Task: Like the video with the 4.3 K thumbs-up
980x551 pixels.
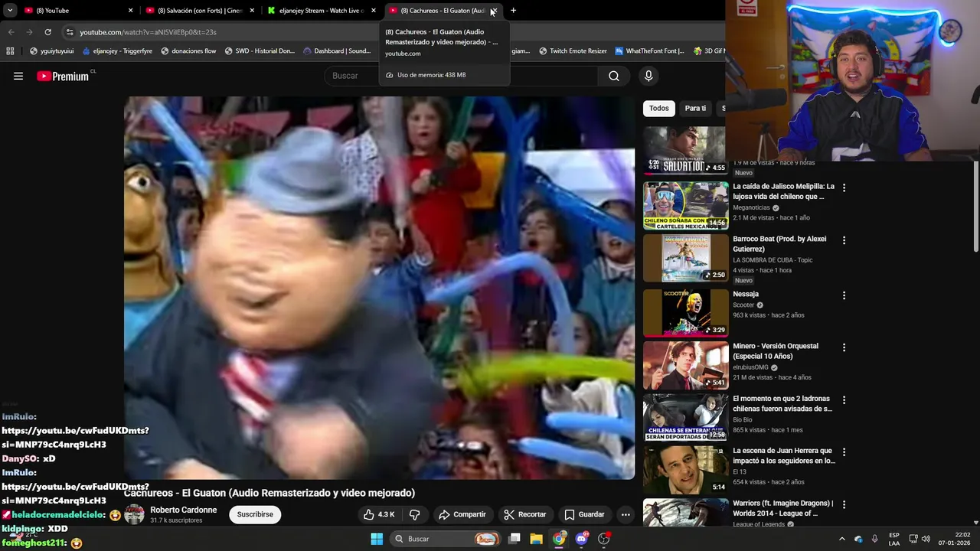Action: (x=379, y=514)
